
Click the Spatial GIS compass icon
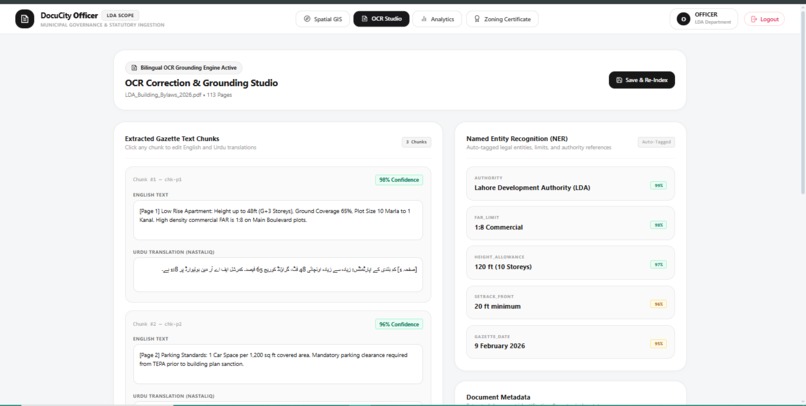pos(307,19)
